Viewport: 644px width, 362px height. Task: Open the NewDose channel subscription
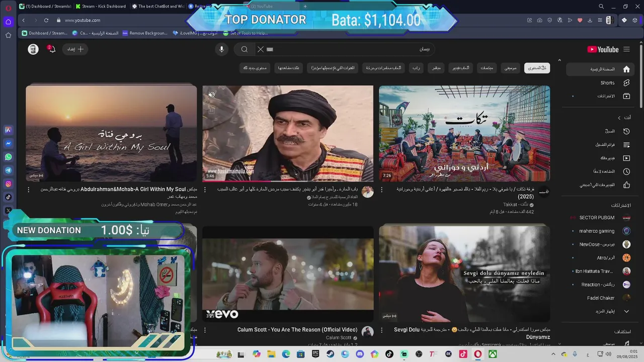click(x=600, y=244)
